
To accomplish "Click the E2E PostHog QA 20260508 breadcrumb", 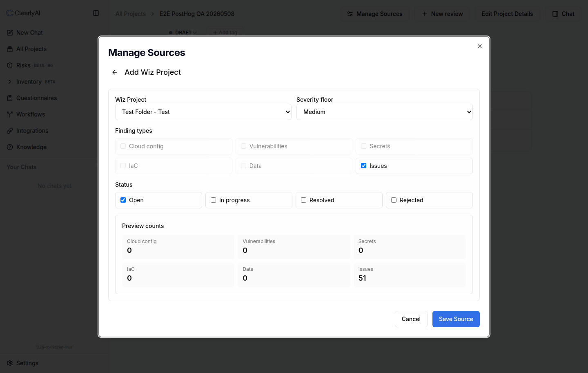I will [197, 14].
